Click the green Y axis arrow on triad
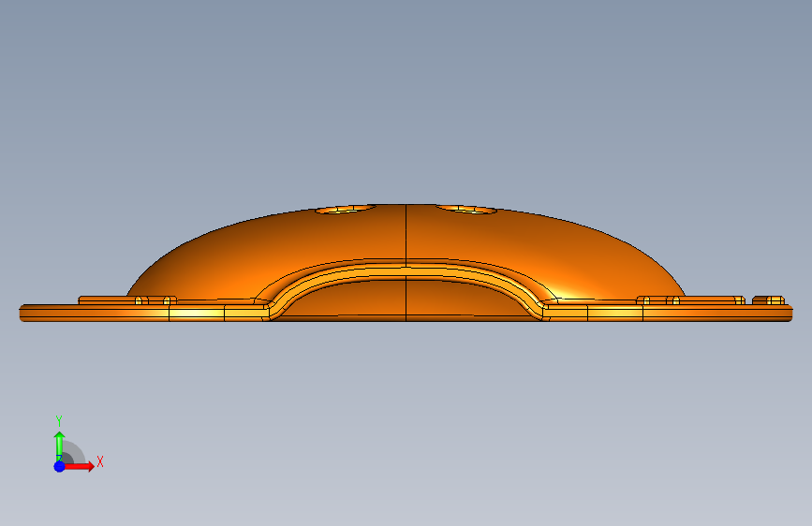Image resolution: width=812 pixels, height=526 pixels. pyautogui.click(x=60, y=446)
